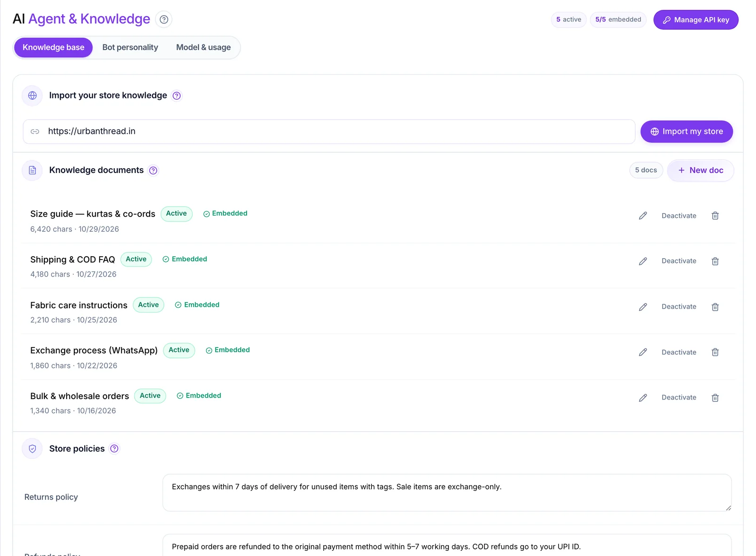Click the 5 docs count badge

click(646, 170)
